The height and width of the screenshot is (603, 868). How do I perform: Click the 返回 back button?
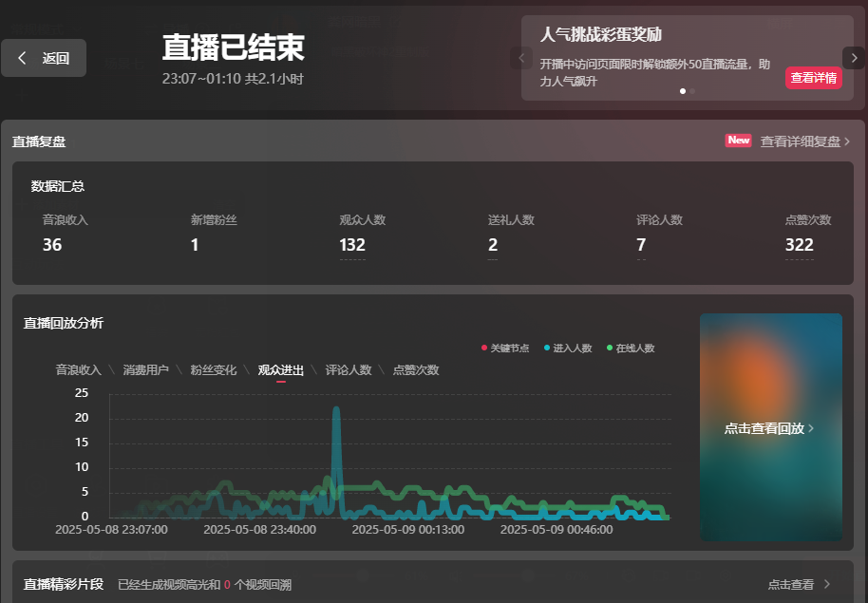click(43, 58)
